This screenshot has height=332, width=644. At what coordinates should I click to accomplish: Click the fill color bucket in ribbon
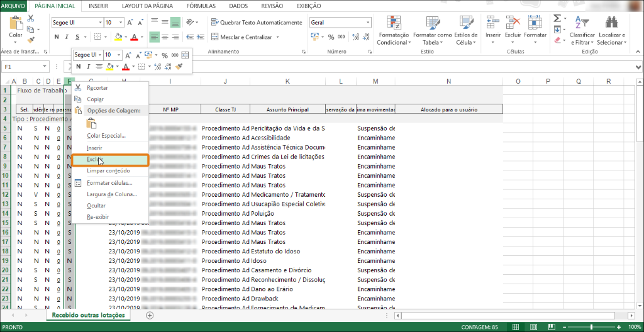pos(118,37)
